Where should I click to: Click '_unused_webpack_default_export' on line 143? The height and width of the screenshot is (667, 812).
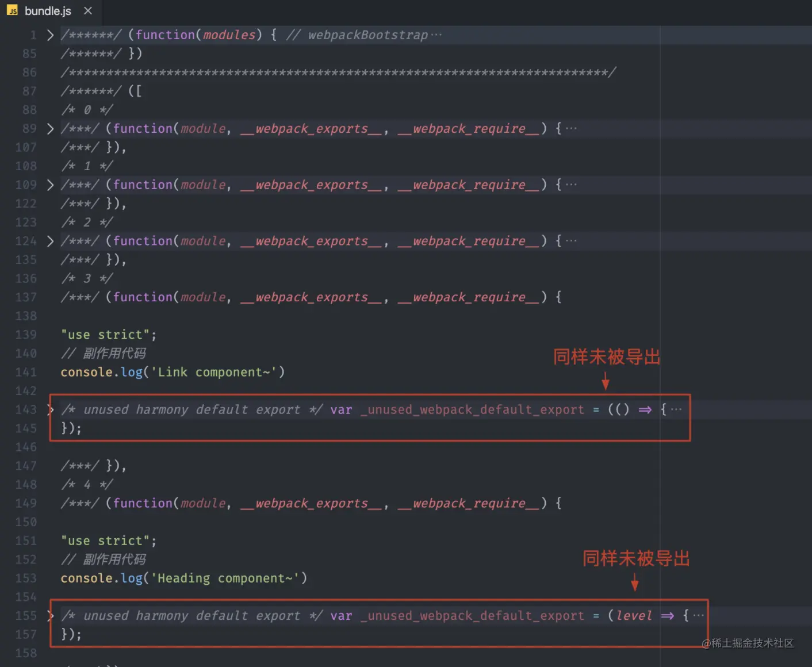tap(472, 410)
